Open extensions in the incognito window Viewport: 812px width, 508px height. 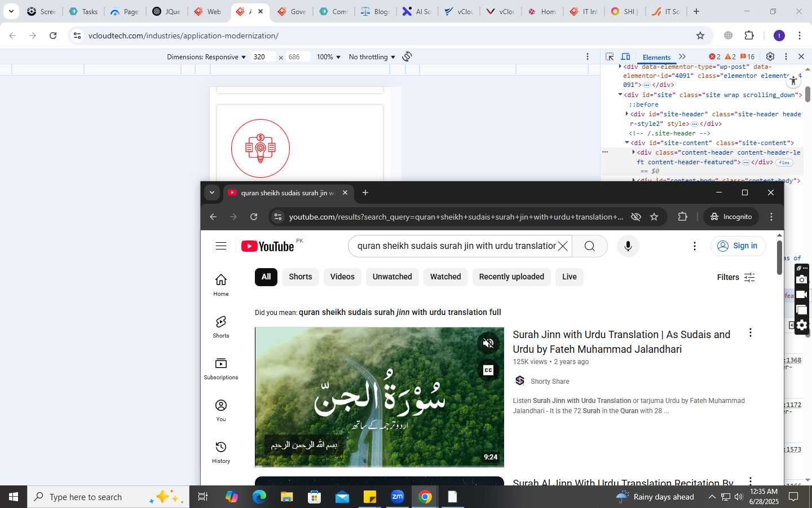[x=682, y=217]
